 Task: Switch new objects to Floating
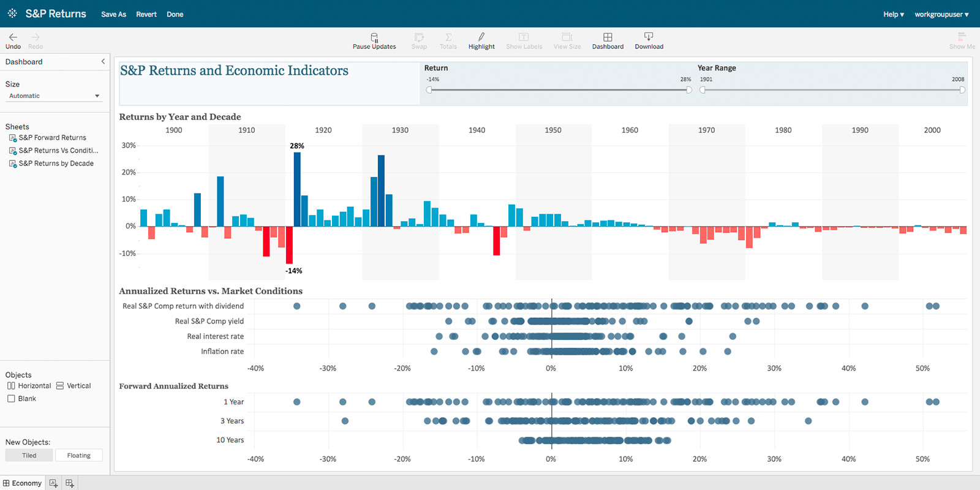pyautogui.click(x=79, y=455)
